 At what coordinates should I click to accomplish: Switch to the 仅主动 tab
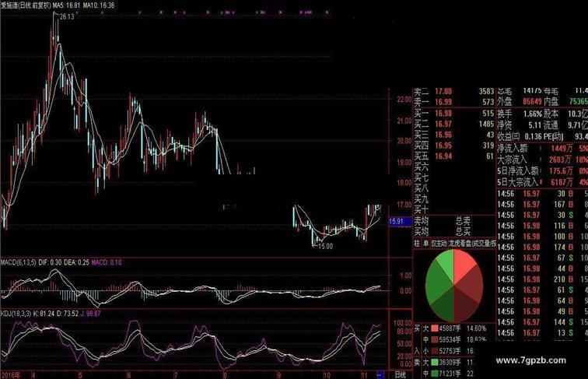(439, 244)
